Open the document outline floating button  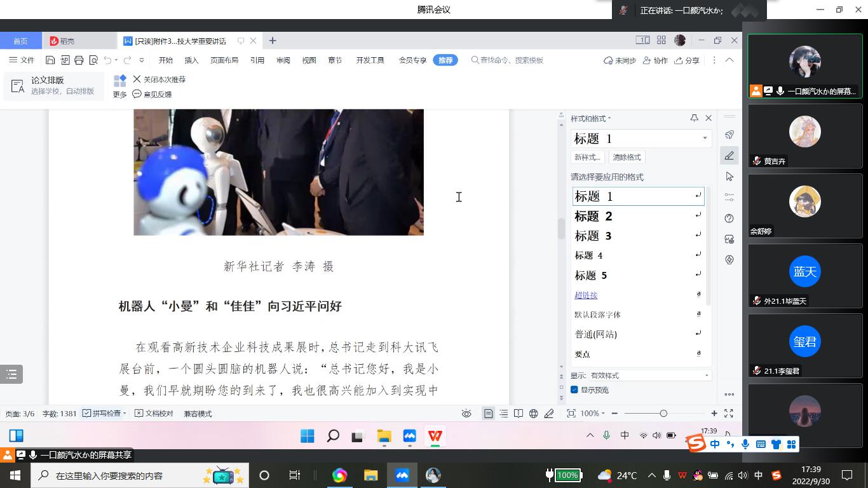[x=11, y=374]
